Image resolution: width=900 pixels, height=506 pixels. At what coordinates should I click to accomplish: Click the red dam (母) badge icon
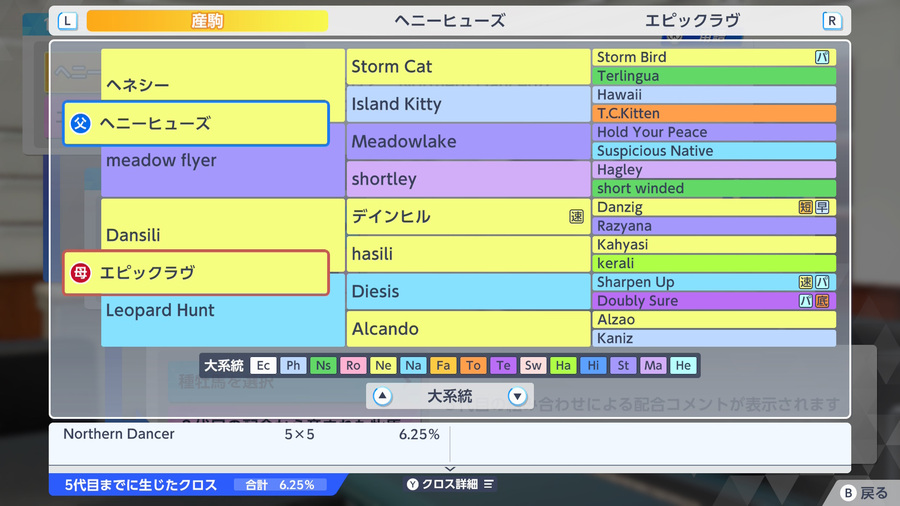click(80, 273)
